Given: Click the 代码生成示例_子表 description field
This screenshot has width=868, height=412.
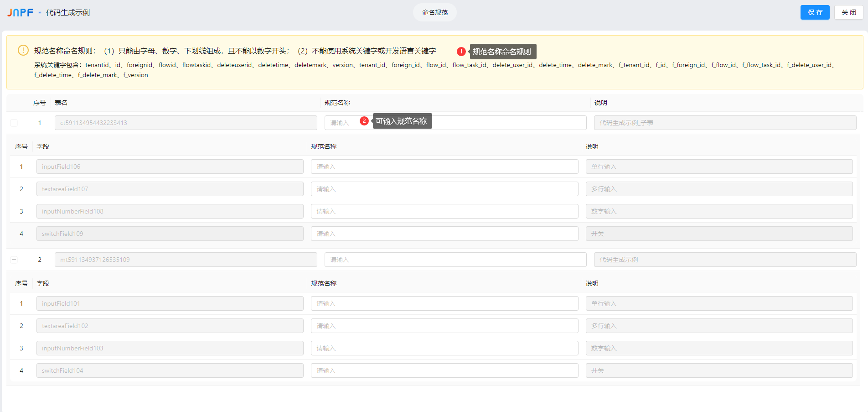Looking at the screenshot, I should pyautogui.click(x=725, y=123).
